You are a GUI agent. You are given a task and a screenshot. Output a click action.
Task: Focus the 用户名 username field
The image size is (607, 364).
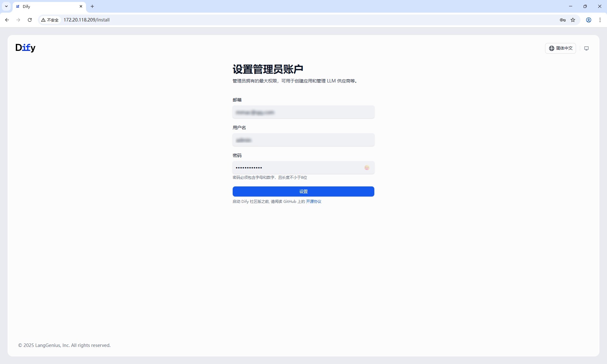[303, 140]
